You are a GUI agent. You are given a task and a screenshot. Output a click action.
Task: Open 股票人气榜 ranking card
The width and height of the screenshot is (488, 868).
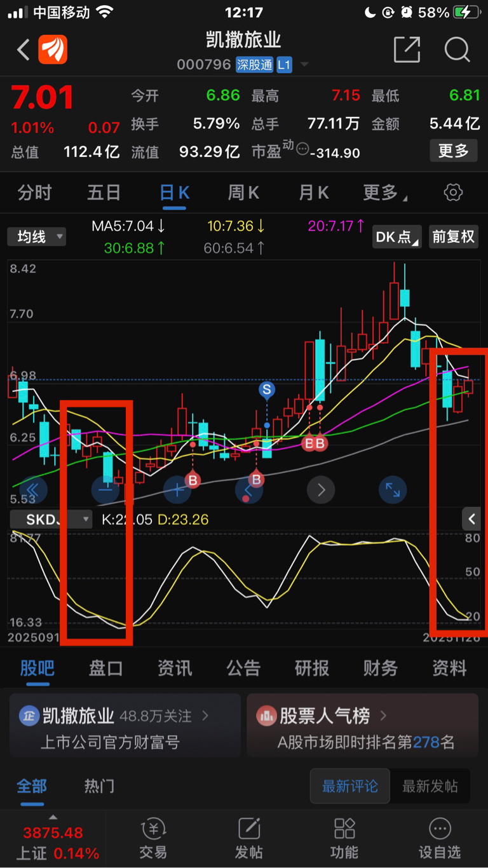click(362, 726)
